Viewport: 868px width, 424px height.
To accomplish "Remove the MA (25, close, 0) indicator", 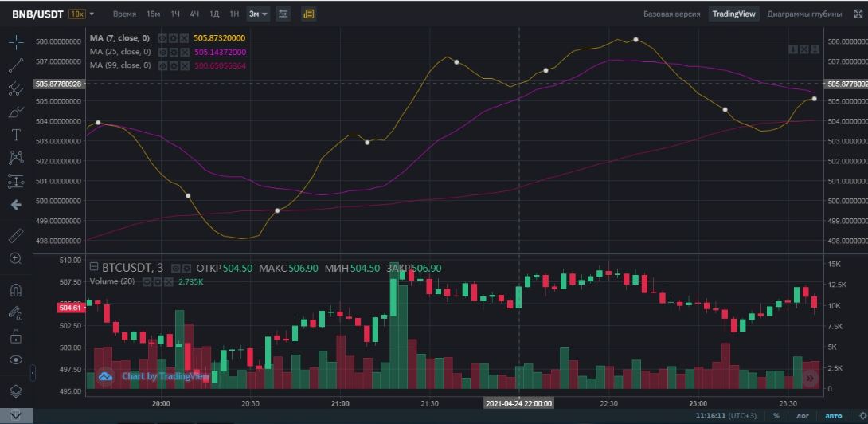I will click(184, 52).
